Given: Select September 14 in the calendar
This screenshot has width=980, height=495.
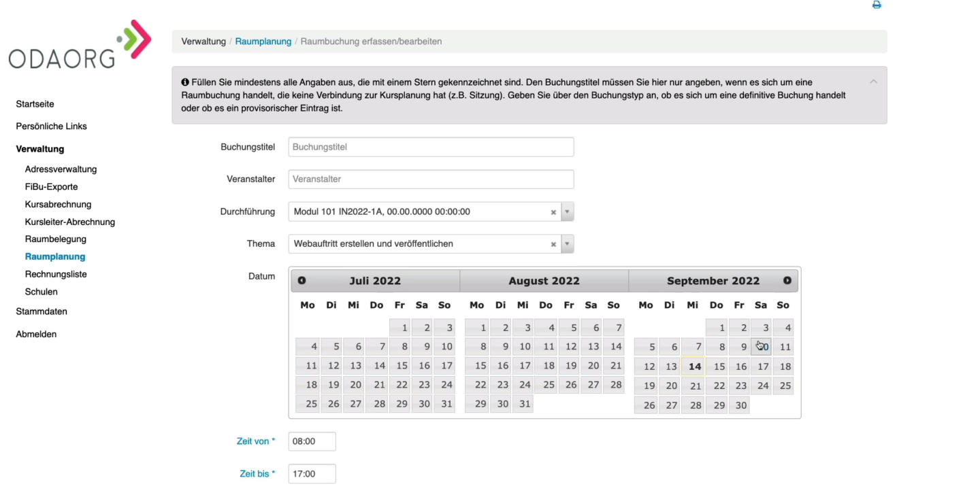Looking at the screenshot, I should (x=693, y=366).
